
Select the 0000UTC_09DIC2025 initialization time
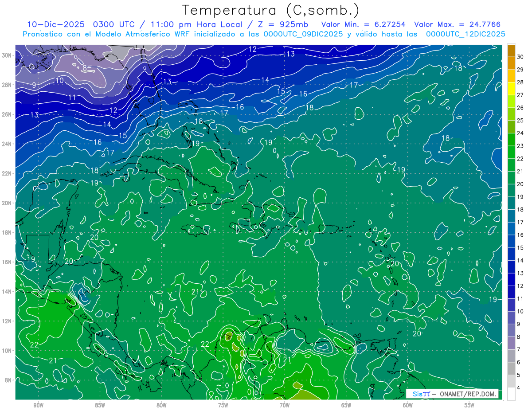(303, 34)
